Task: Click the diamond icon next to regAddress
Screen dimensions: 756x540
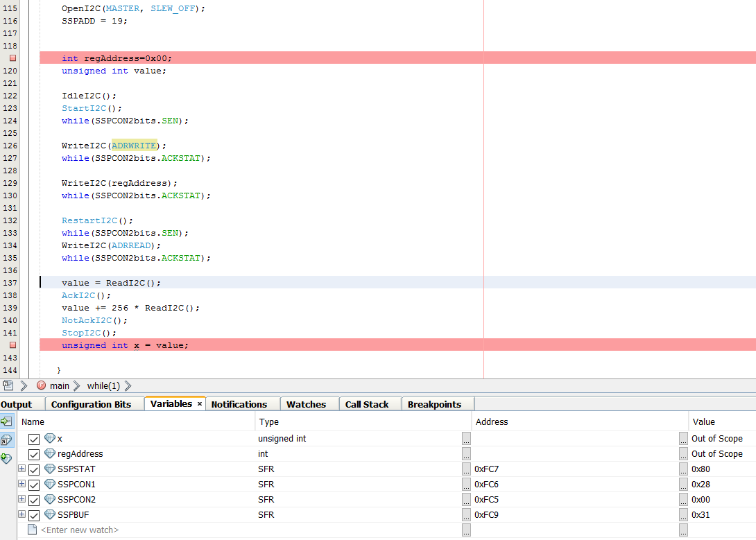Action: pyautogui.click(x=50, y=453)
